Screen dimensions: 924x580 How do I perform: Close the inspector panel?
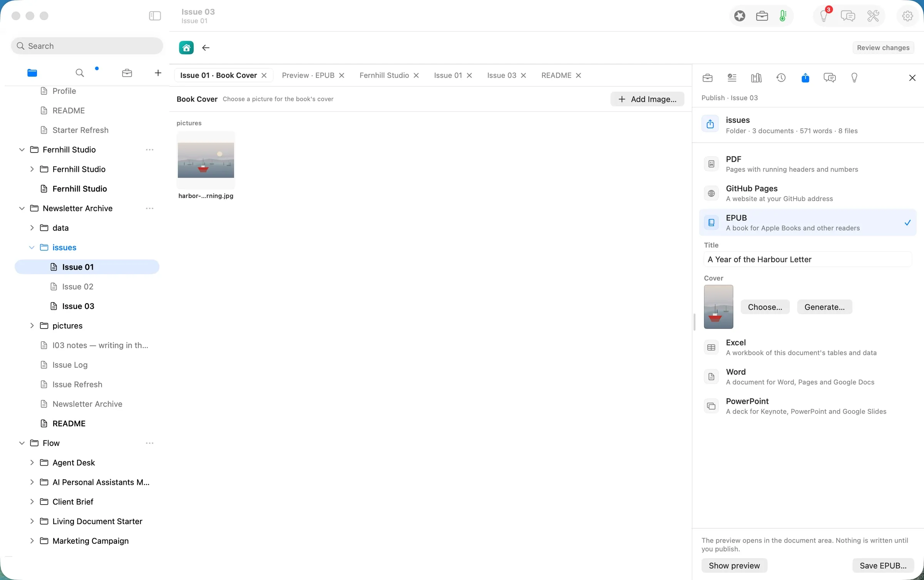coord(912,78)
